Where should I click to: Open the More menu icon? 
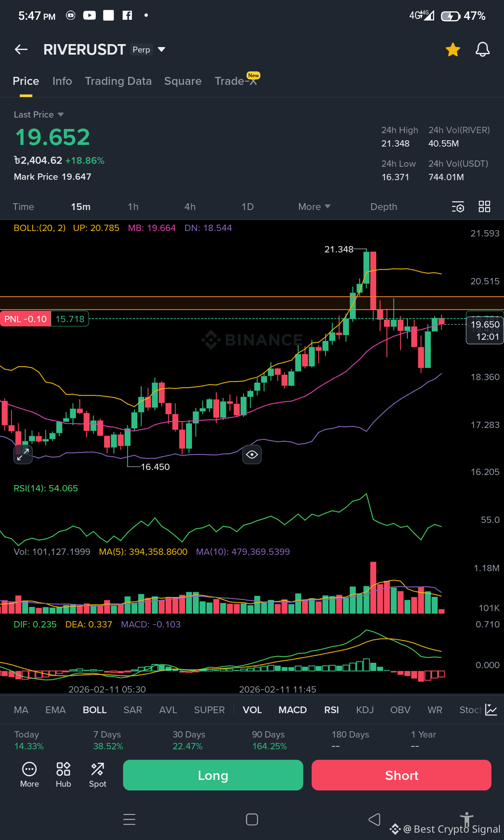point(29,775)
